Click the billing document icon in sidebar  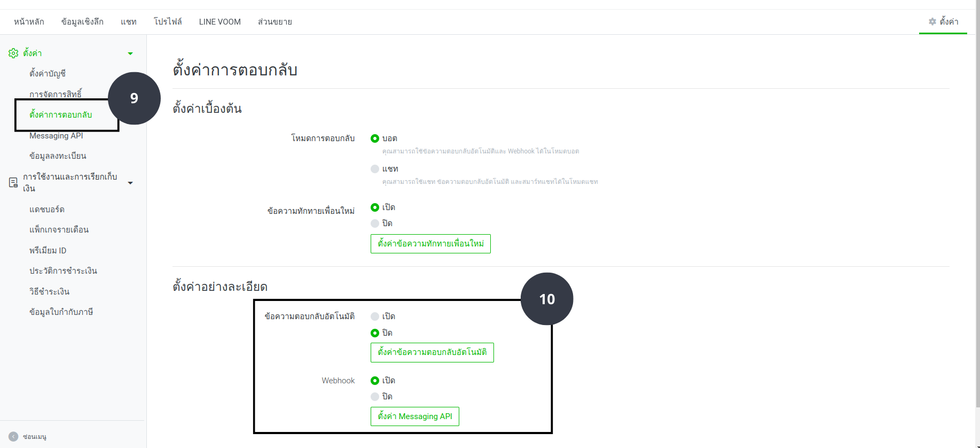[x=13, y=182]
